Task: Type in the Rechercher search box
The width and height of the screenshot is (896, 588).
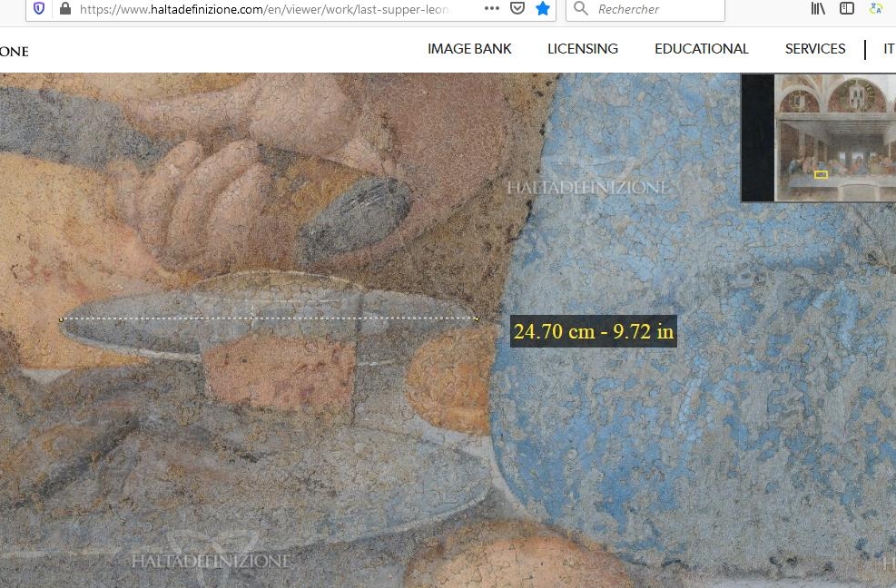Action: click(654, 9)
